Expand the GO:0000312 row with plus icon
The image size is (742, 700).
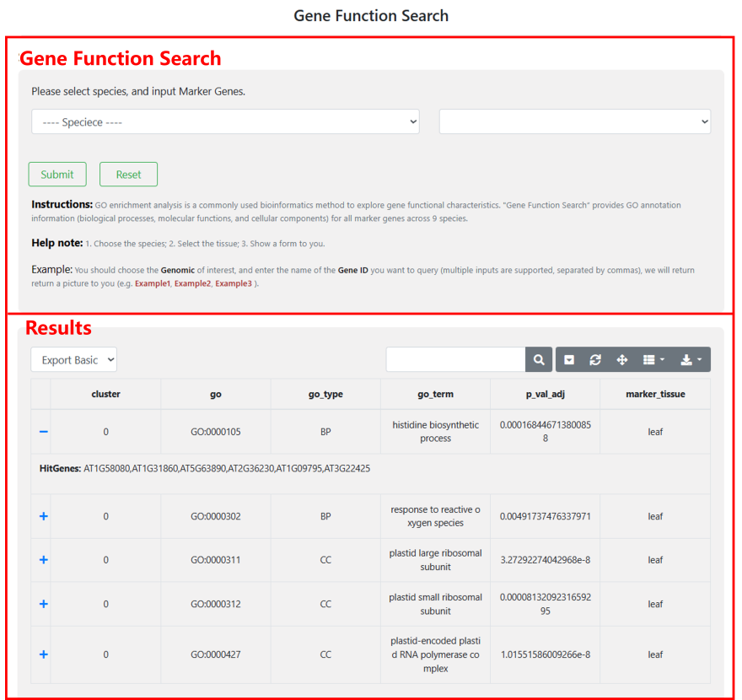click(x=44, y=604)
